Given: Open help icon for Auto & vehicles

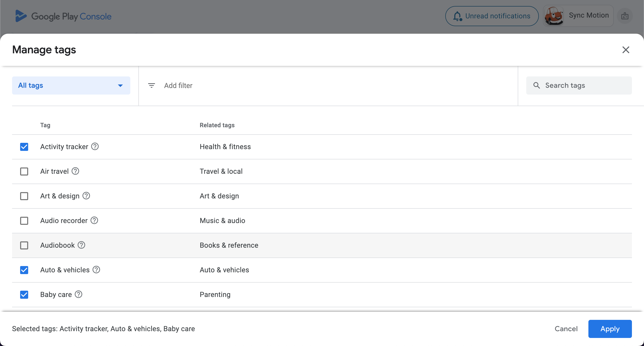Looking at the screenshot, I should pyautogui.click(x=96, y=270).
